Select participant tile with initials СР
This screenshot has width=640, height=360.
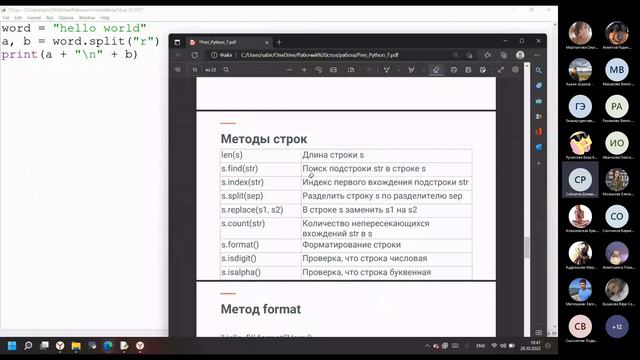[x=580, y=180]
